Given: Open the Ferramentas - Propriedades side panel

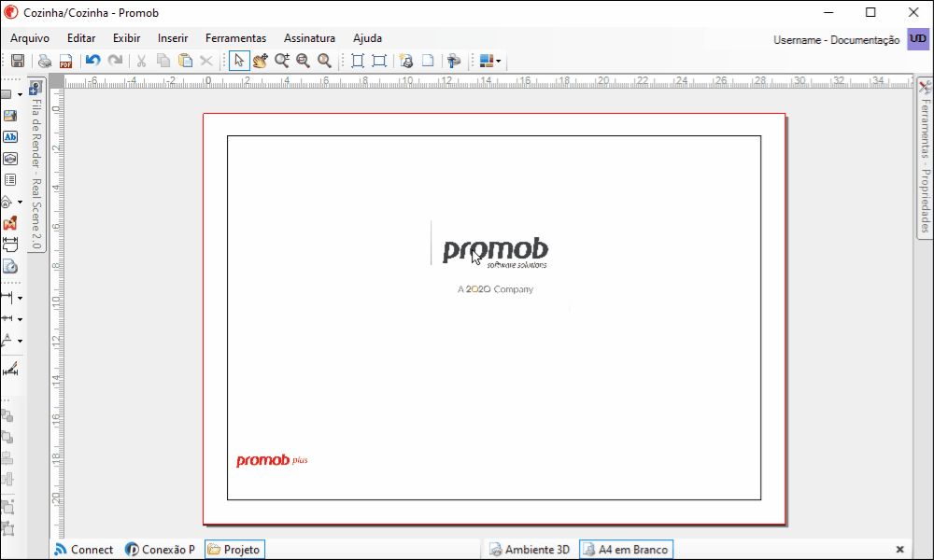Looking at the screenshot, I should [925, 158].
